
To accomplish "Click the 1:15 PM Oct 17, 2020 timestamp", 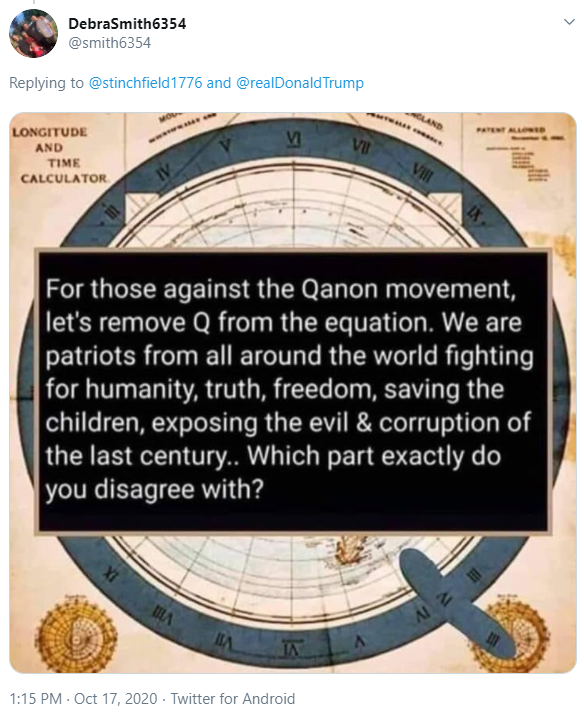I will tap(83, 699).
